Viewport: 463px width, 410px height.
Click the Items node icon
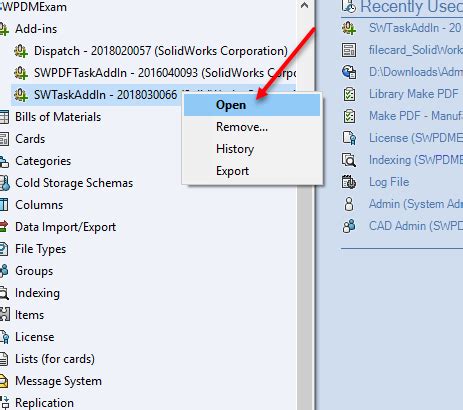click(5, 315)
